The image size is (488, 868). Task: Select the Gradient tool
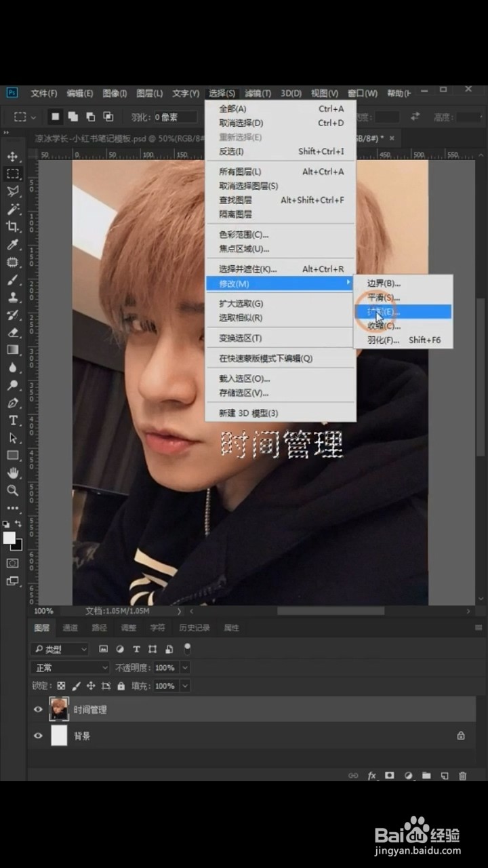point(13,350)
